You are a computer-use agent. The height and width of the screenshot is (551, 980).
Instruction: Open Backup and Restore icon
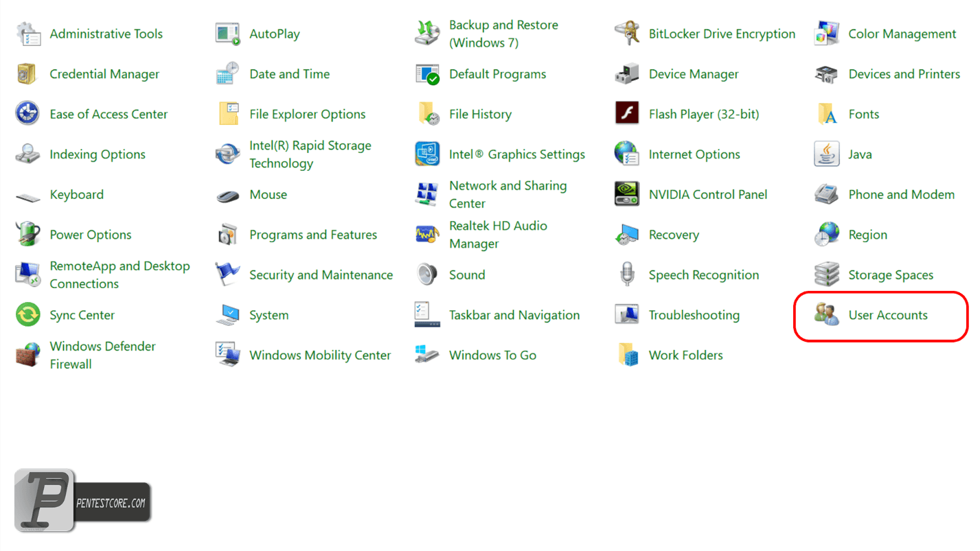point(427,34)
